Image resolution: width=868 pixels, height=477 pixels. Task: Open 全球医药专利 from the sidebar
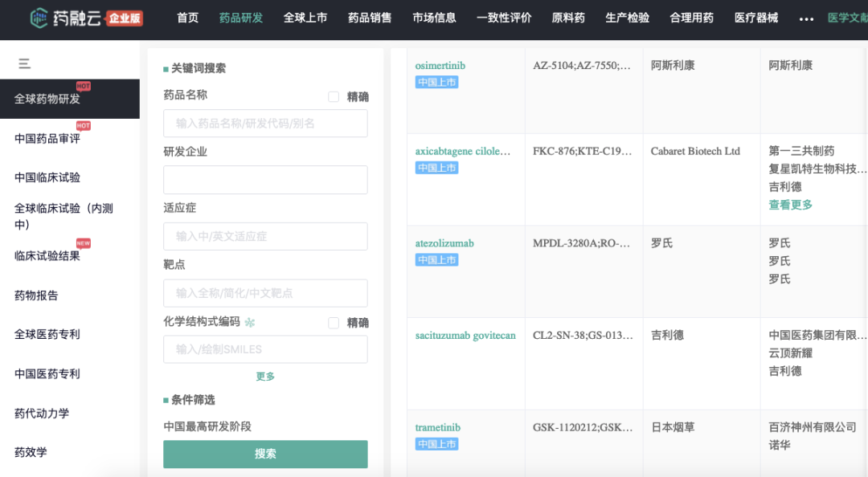[x=47, y=335]
